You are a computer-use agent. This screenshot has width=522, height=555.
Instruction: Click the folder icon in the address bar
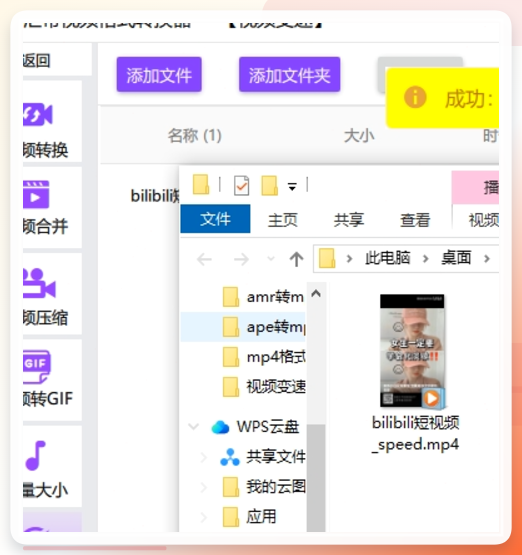click(x=327, y=258)
